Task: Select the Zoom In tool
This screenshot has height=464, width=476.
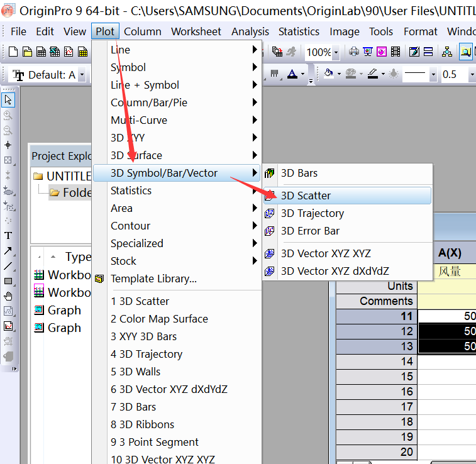Action: (8, 115)
